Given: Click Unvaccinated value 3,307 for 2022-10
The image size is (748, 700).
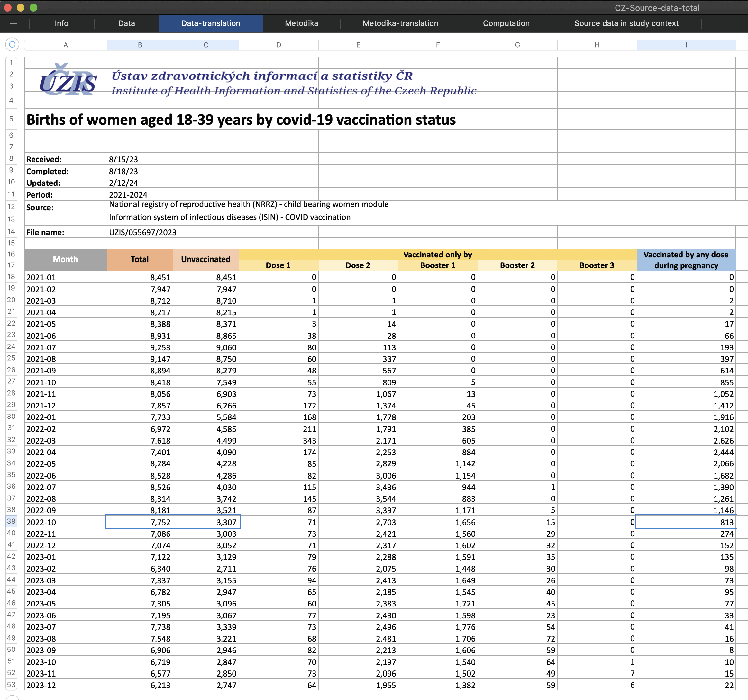Looking at the screenshot, I should 206,522.
